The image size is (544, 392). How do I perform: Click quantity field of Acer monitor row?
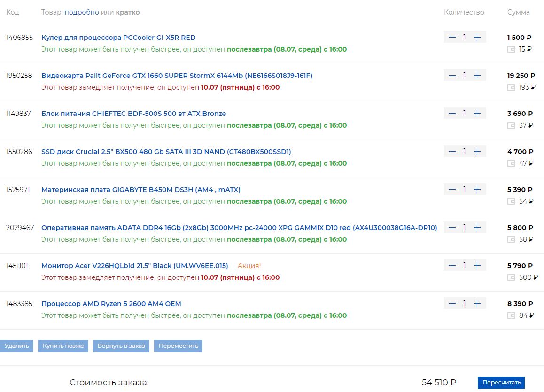[x=465, y=266]
